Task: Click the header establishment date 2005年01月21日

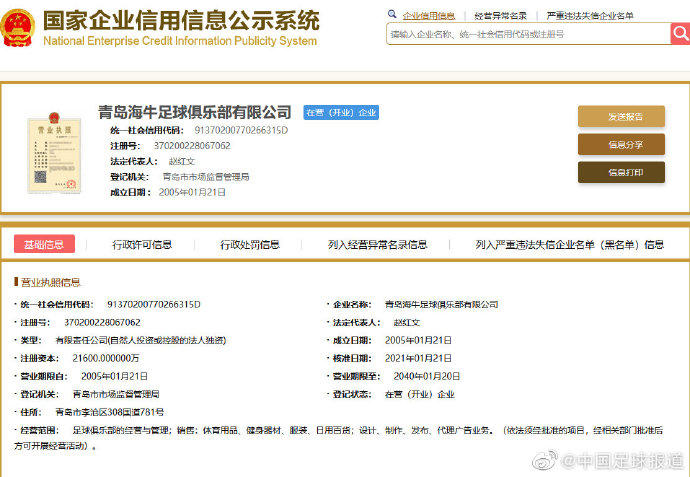Action: pyautogui.click(x=192, y=192)
